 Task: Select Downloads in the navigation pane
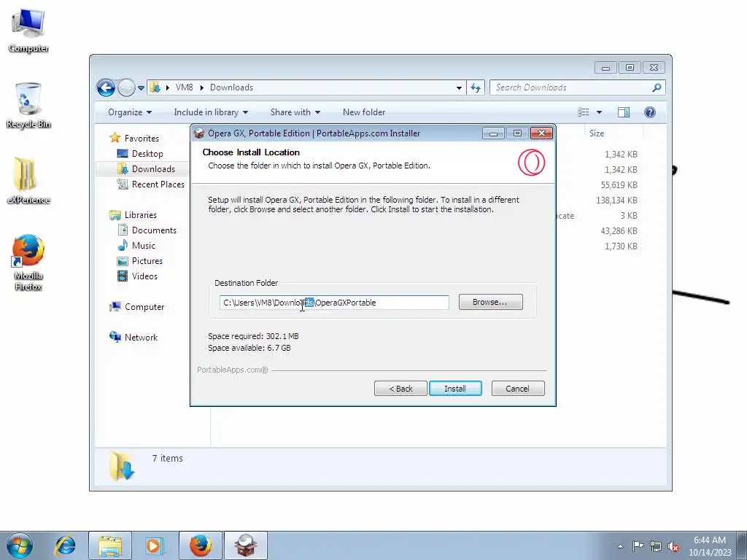coord(153,169)
